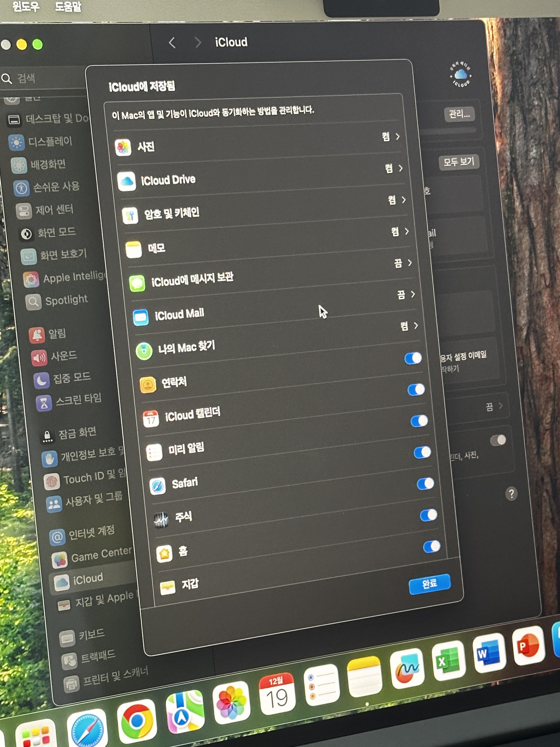Toggle the gray switch in background iCloud pane
The width and height of the screenshot is (560, 747).
coord(498,440)
